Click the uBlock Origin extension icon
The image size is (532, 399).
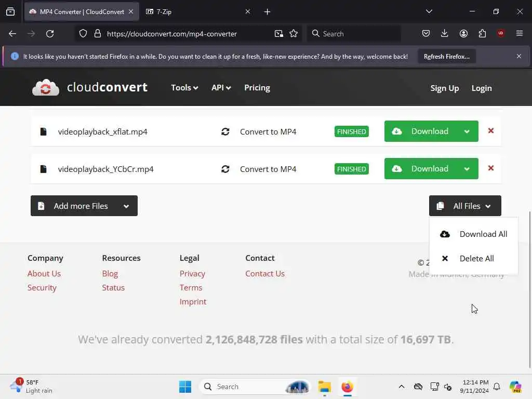(501, 33)
